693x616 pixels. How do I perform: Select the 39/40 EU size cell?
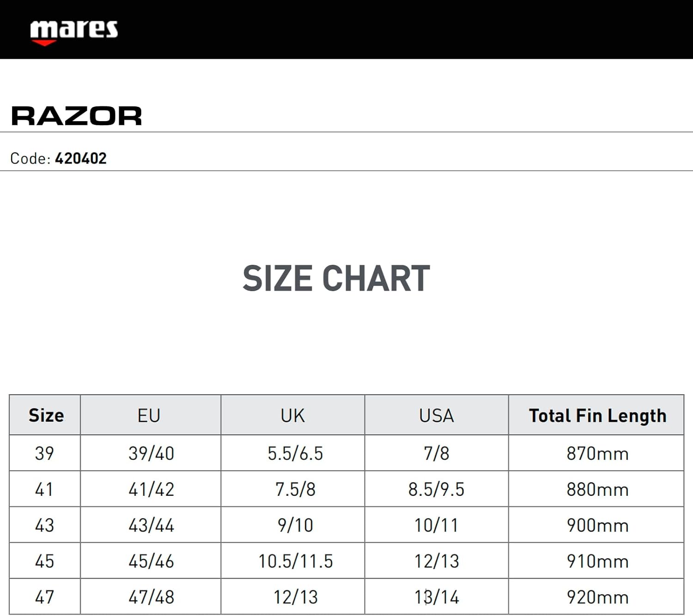click(151, 453)
